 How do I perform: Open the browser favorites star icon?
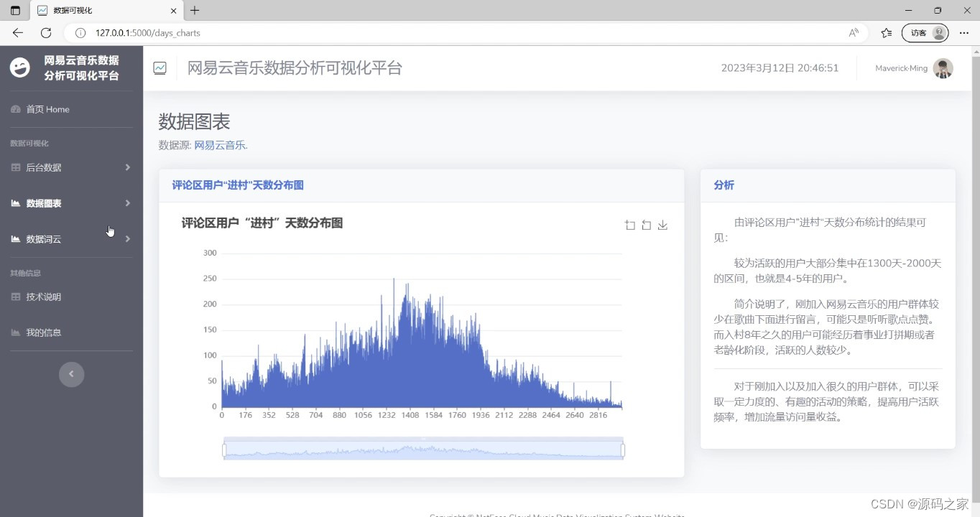point(887,33)
